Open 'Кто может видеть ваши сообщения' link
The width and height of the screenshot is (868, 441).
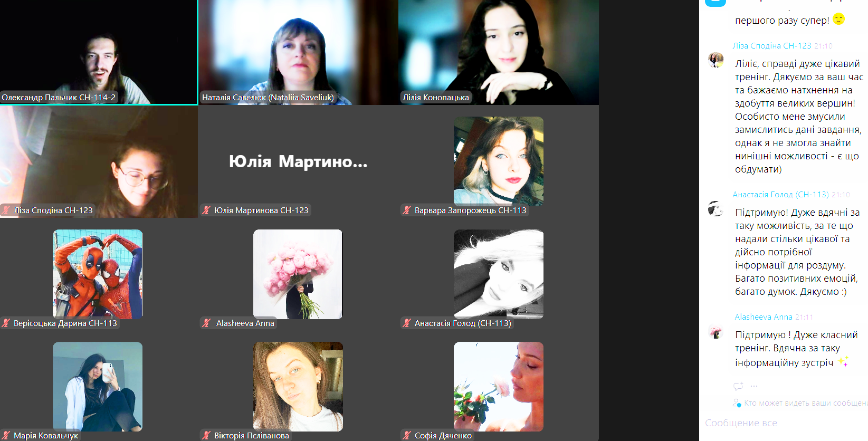pyautogui.click(x=805, y=403)
